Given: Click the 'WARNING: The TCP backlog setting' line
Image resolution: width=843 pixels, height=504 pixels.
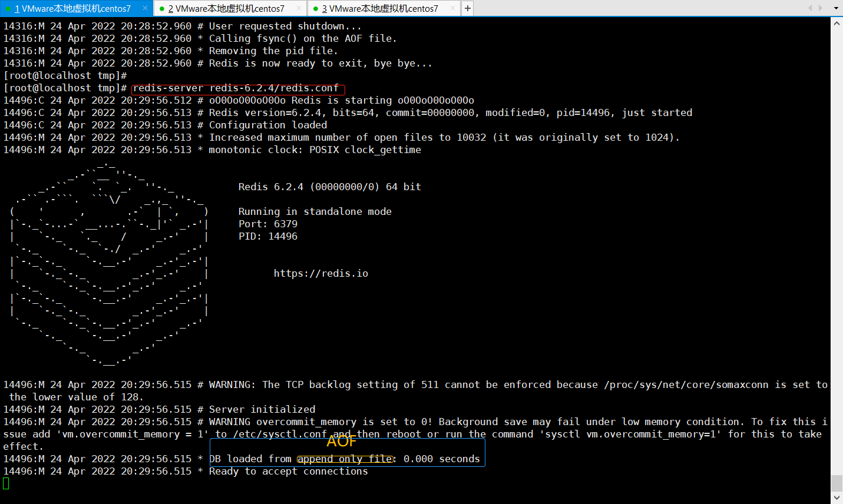Looking at the screenshot, I should (x=415, y=391).
